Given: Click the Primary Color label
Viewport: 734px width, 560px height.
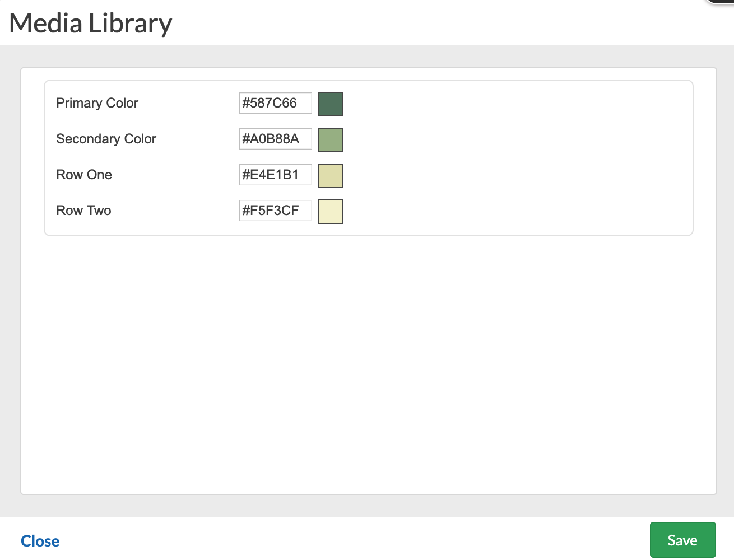Looking at the screenshot, I should click(97, 103).
